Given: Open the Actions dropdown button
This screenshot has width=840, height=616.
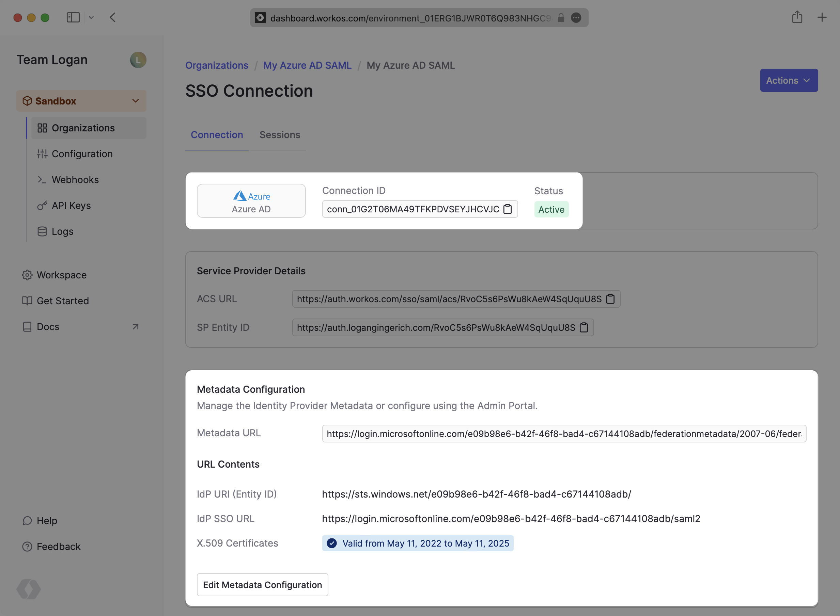Looking at the screenshot, I should [x=789, y=81].
